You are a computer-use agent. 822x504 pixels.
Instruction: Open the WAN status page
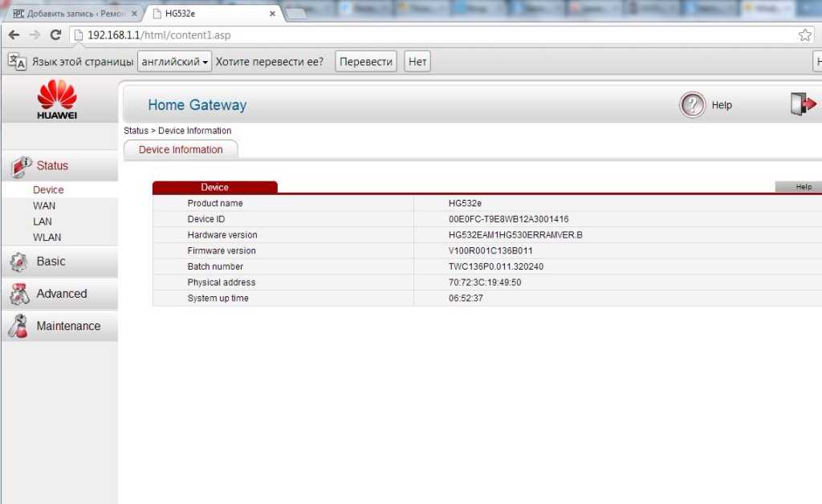(44, 206)
